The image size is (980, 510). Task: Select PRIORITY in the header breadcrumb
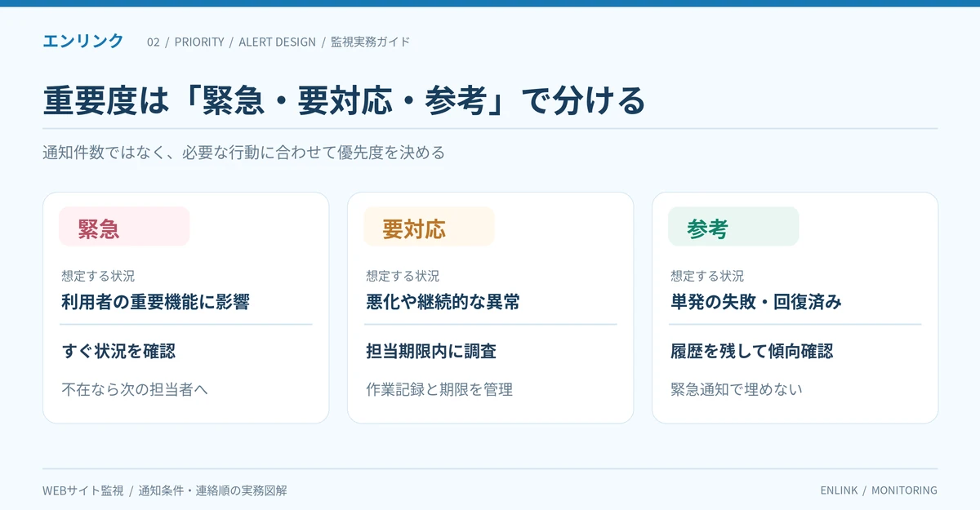[199, 42]
